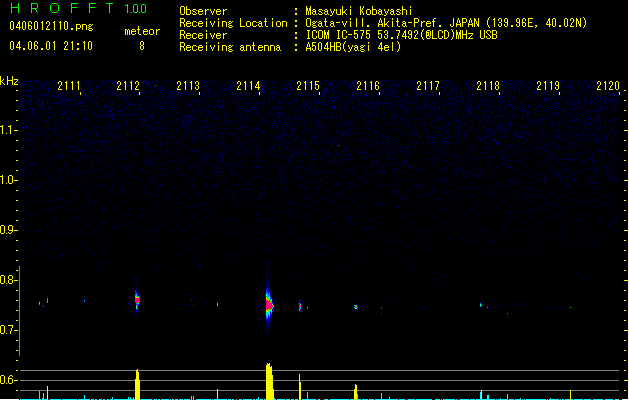Click the small echo just before 2116
The width and height of the screenshot is (629, 400).
pos(355,307)
